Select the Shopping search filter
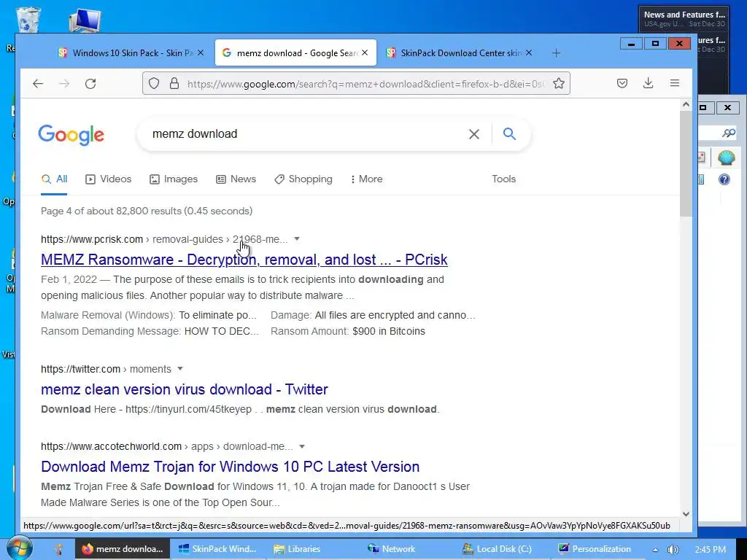Image resolution: width=747 pixels, height=560 pixels. pos(303,179)
